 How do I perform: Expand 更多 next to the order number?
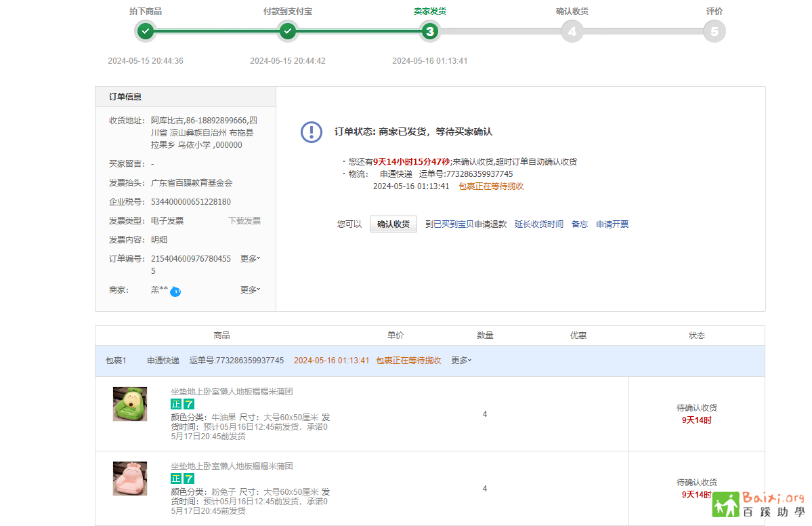click(x=250, y=258)
